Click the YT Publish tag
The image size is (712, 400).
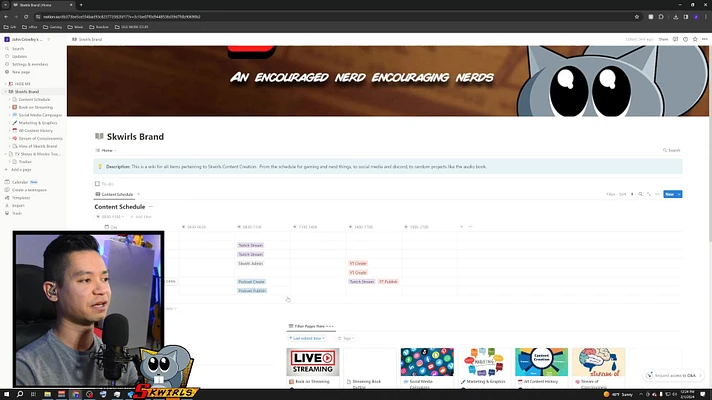pyautogui.click(x=388, y=281)
